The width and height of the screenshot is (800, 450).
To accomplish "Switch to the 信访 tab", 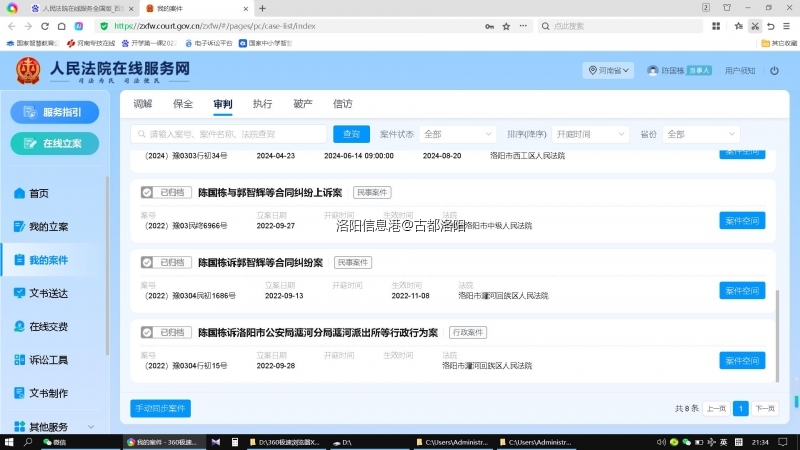I will [342, 104].
